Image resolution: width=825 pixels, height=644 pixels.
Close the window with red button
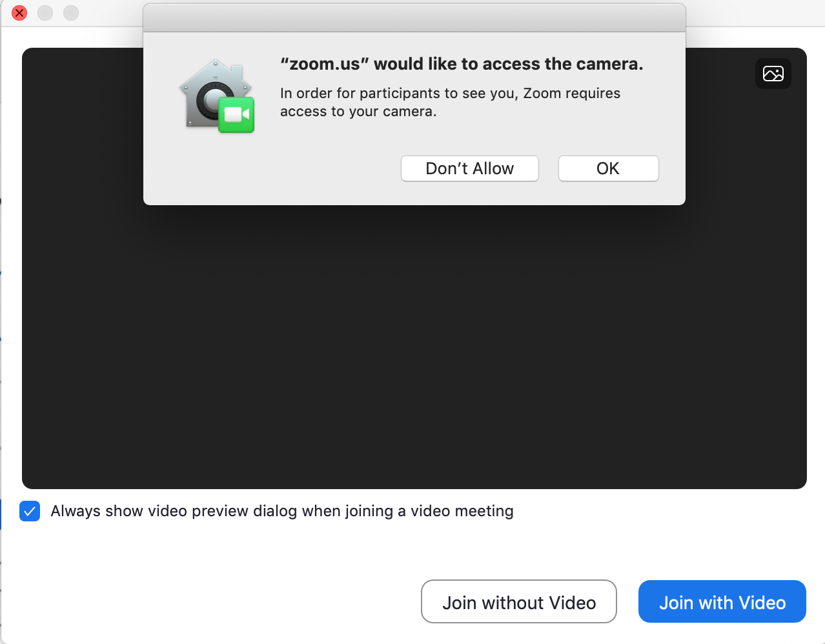point(19,13)
